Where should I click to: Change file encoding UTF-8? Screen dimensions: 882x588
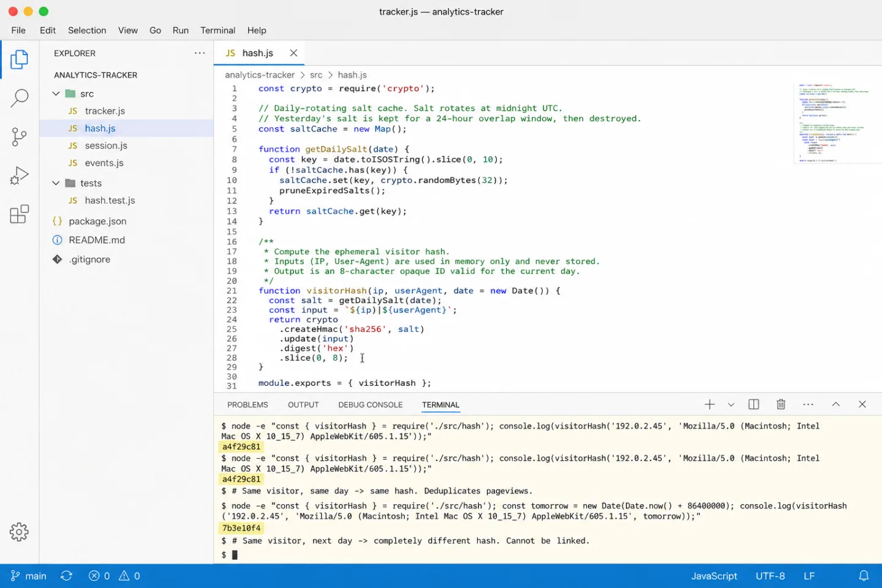tap(770, 576)
